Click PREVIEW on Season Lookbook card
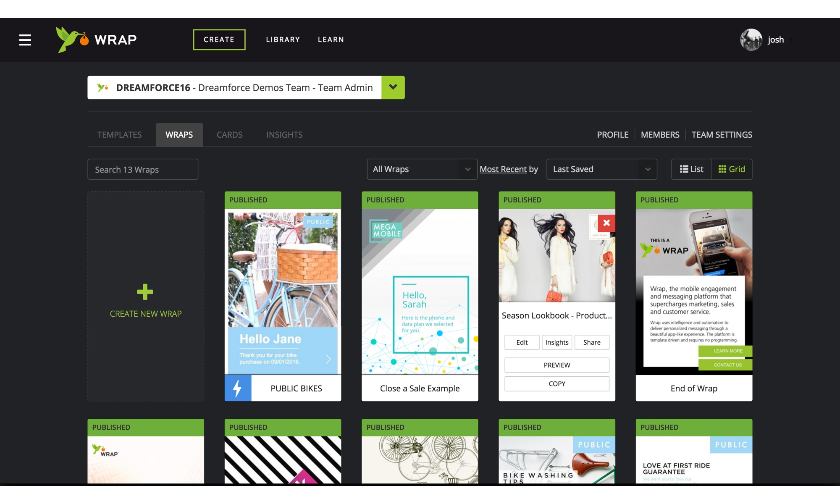 (557, 365)
